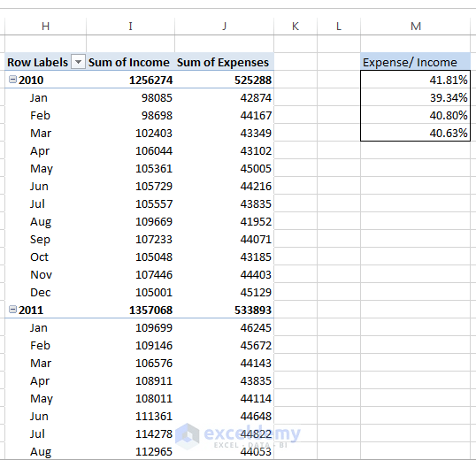Viewport: 476px width, 460px height.
Task: Select income cell 114278
Action: tap(131, 433)
